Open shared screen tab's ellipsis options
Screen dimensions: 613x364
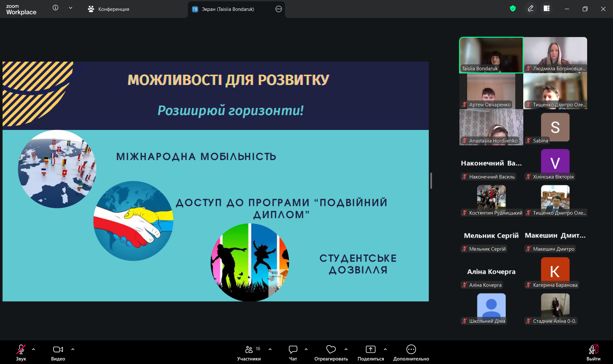click(x=278, y=9)
